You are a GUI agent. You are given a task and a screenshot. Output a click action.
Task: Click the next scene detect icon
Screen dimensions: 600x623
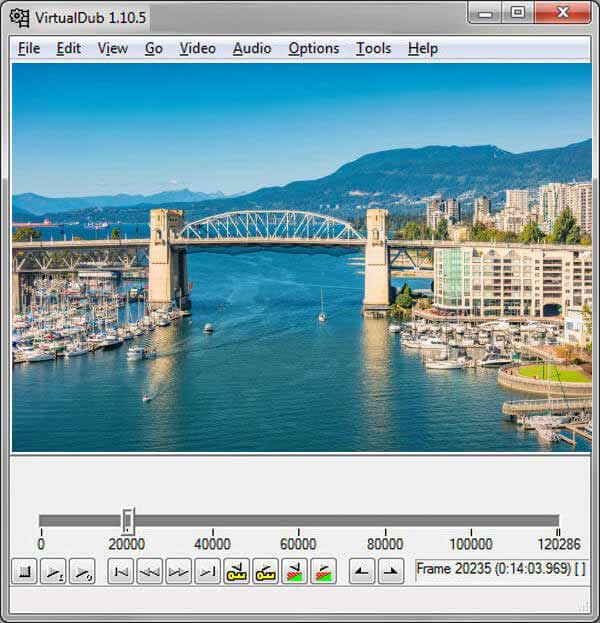point(323,571)
